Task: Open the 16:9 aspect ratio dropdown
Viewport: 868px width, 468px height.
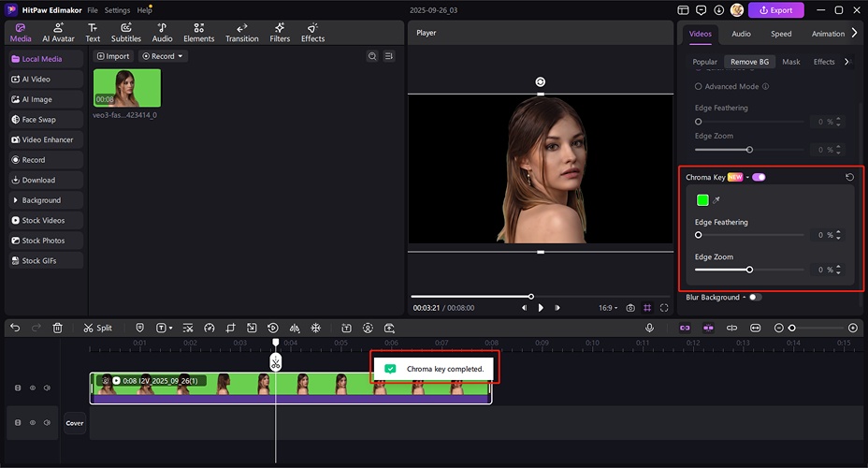Action: point(609,307)
